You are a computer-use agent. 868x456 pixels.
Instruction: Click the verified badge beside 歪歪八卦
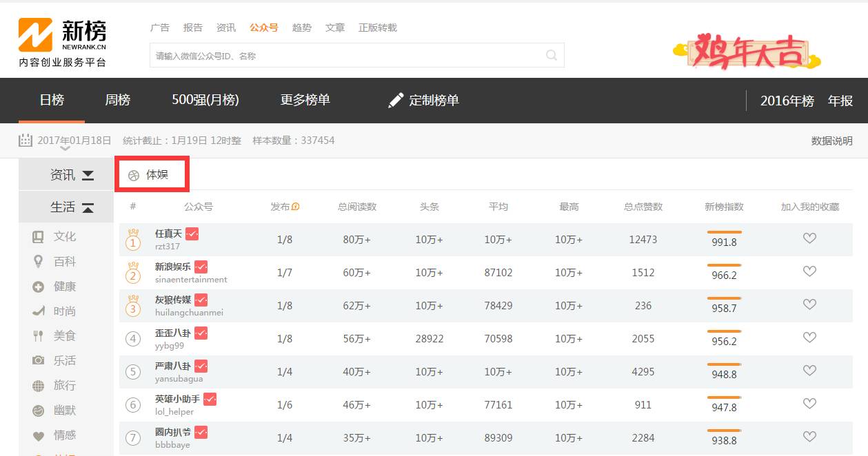(x=201, y=333)
